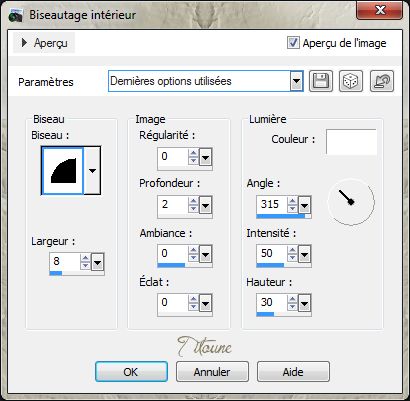This screenshot has width=410, height=401.
Task: Click the Couleur light color swatch
Action: point(351,142)
